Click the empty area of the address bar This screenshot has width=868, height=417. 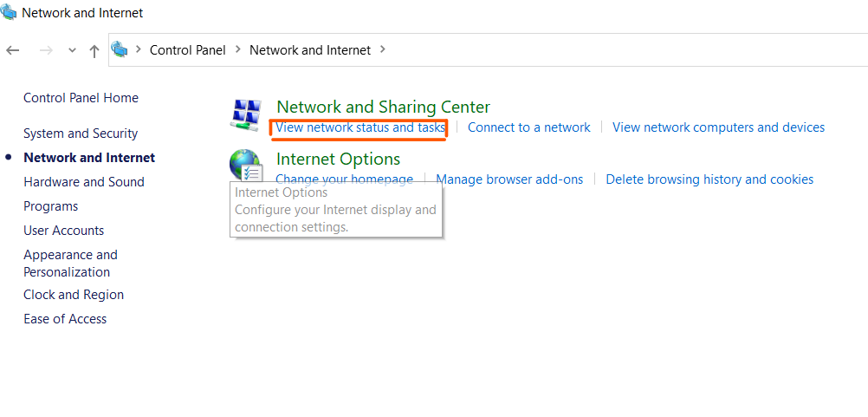point(624,50)
